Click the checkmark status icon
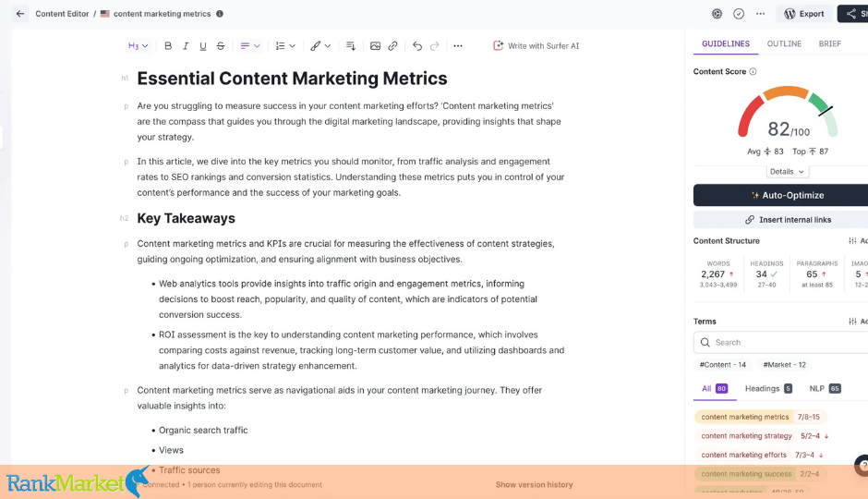 pyautogui.click(x=739, y=14)
